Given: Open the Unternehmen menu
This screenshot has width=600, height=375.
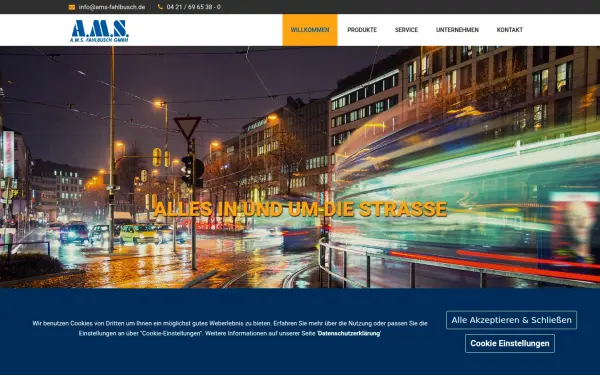Looking at the screenshot, I should (x=457, y=30).
